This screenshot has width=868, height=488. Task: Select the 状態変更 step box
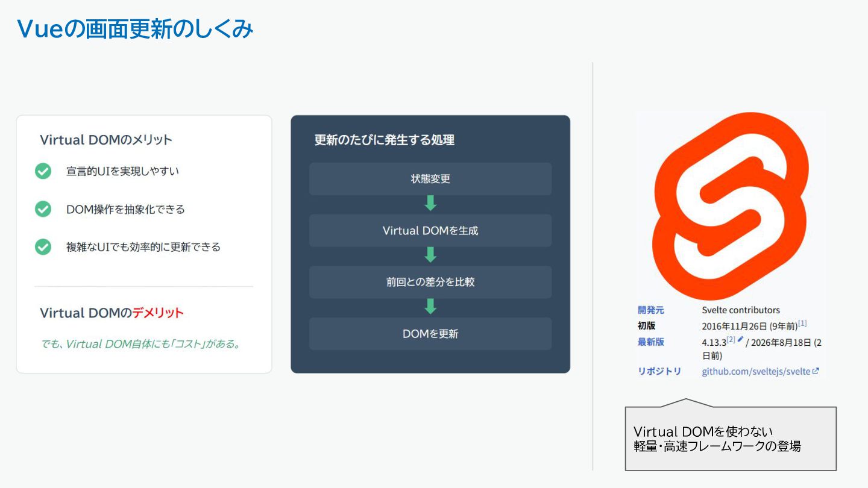pos(430,179)
